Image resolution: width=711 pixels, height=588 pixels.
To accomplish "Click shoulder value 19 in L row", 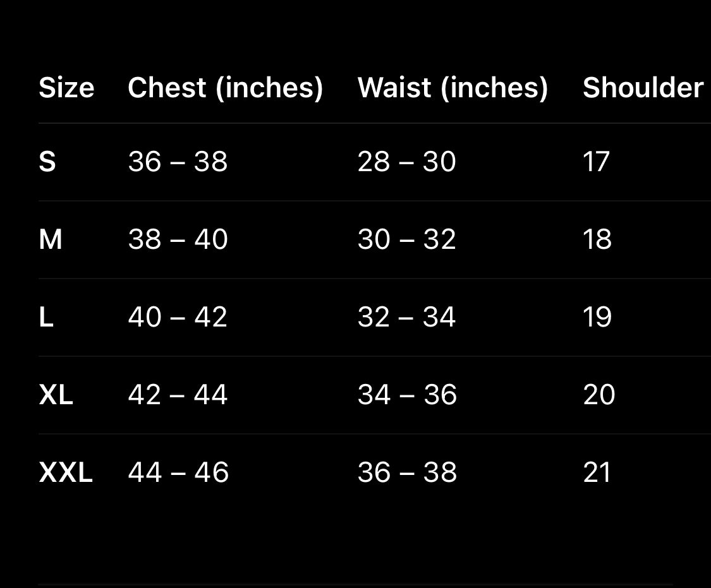I will coord(597,317).
